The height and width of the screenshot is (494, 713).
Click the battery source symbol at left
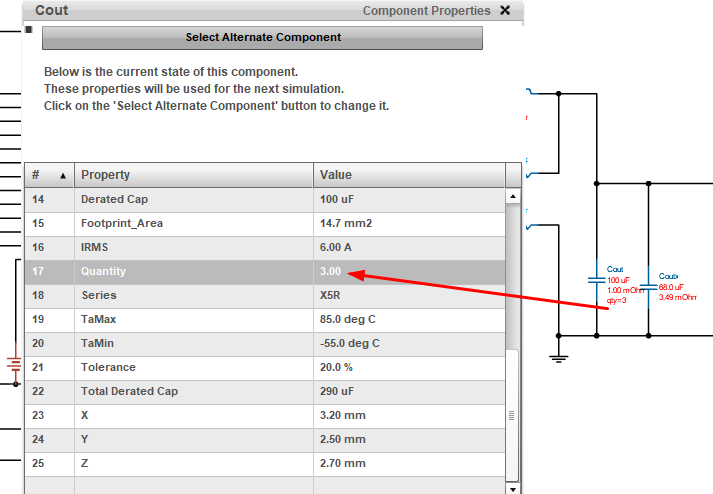pyautogui.click(x=15, y=364)
